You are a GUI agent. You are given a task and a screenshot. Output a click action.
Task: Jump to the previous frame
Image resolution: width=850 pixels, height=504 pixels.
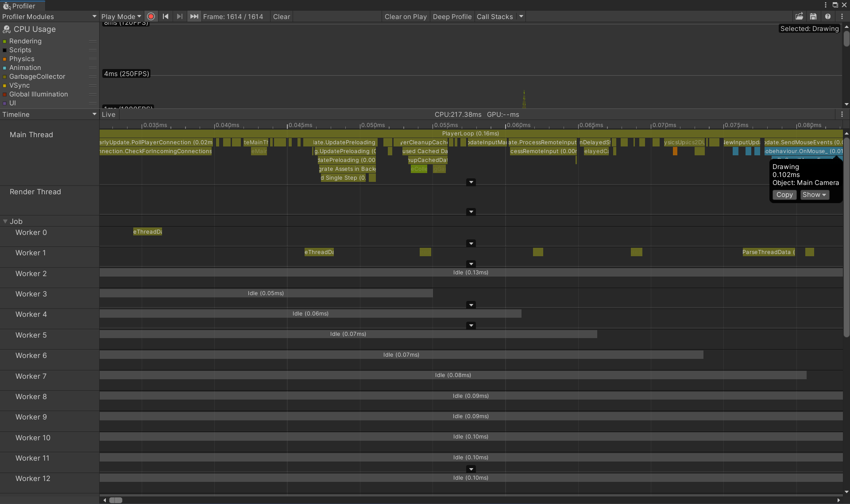point(166,16)
